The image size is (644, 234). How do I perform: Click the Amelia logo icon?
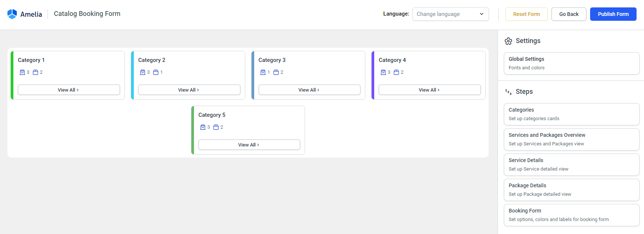click(12, 14)
